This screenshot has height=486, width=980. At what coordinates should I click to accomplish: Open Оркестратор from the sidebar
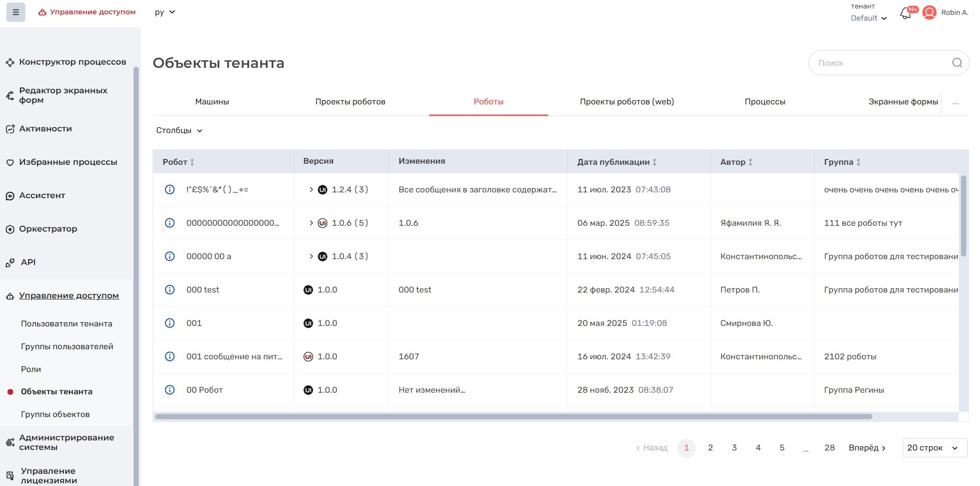click(48, 229)
